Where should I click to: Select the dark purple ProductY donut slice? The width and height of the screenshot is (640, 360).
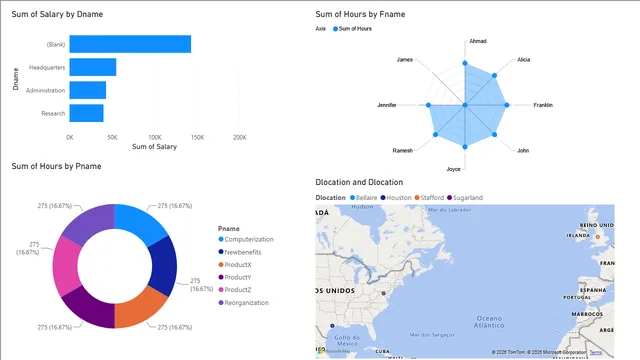point(89,308)
